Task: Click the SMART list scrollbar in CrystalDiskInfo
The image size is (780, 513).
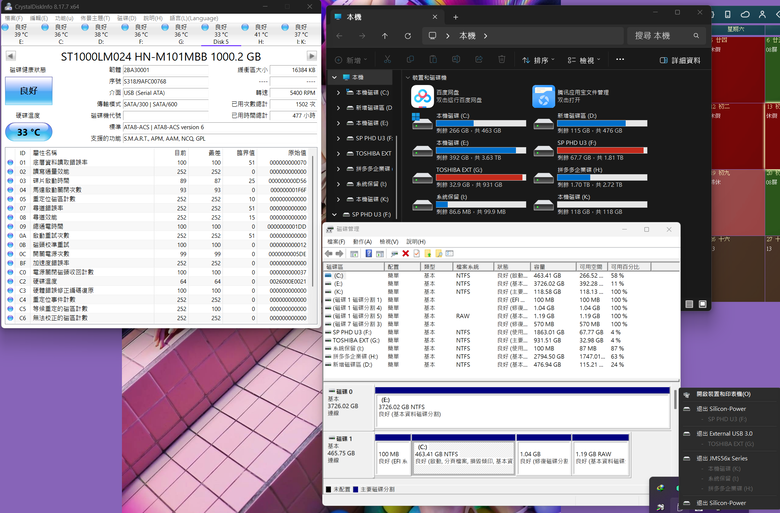Action: [x=313, y=219]
